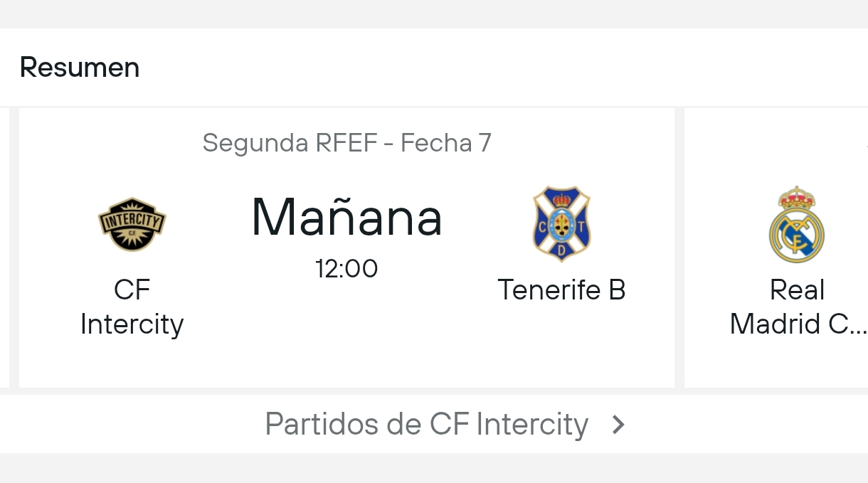
Task: Click the Resumen section heading
Action: click(80, 68)
